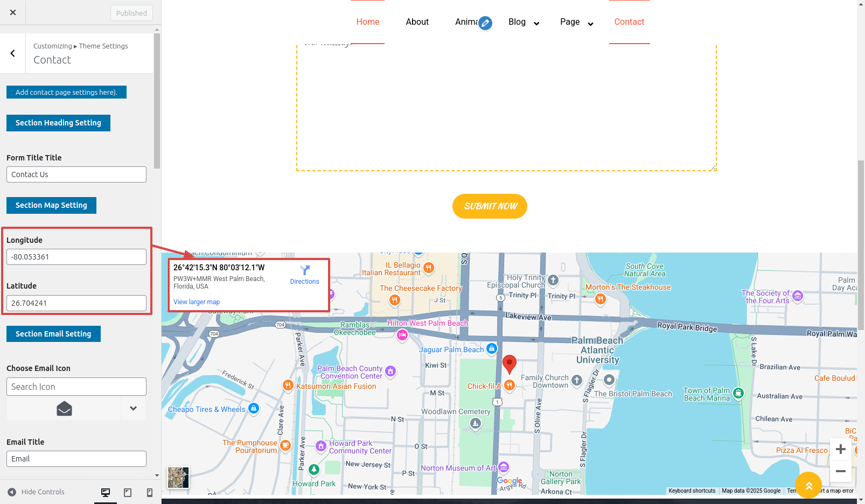
Task: Click the red location pin marker
Action: pyautogui.click(x=510, y=364)
